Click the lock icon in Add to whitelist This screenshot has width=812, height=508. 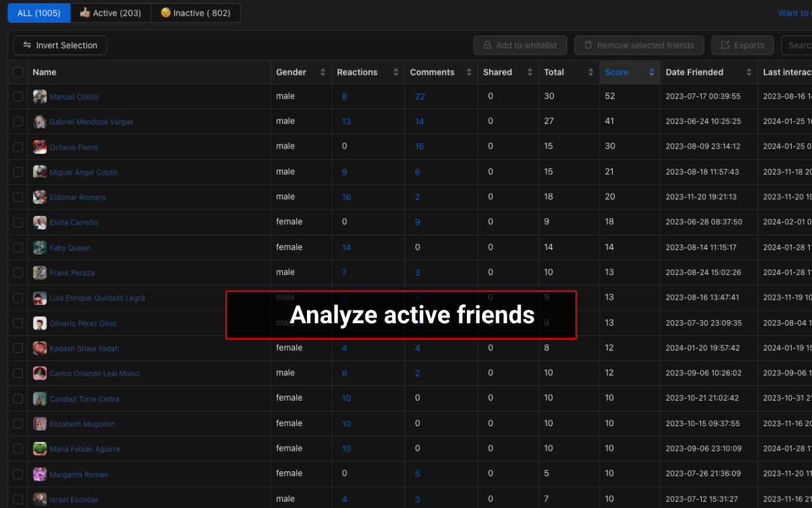486,45
